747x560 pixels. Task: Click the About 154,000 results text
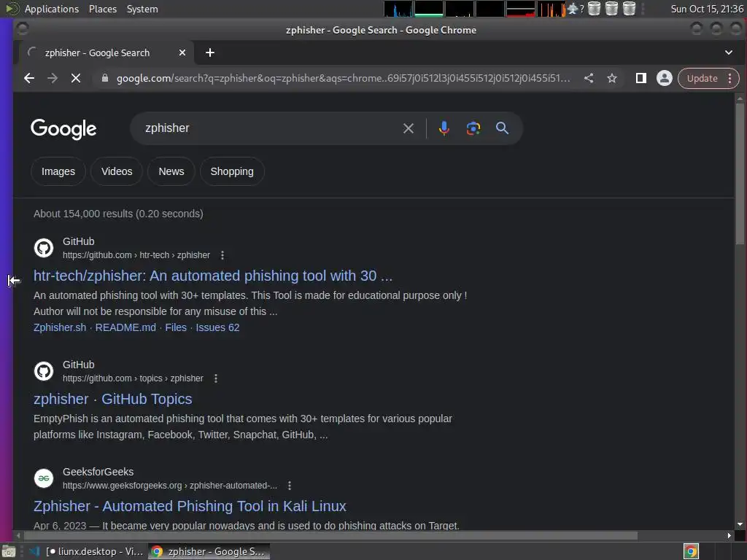coord(118,214)
